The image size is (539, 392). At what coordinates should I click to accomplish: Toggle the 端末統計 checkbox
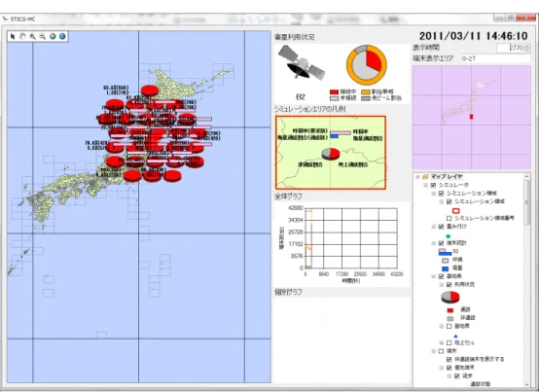point(441,243)
